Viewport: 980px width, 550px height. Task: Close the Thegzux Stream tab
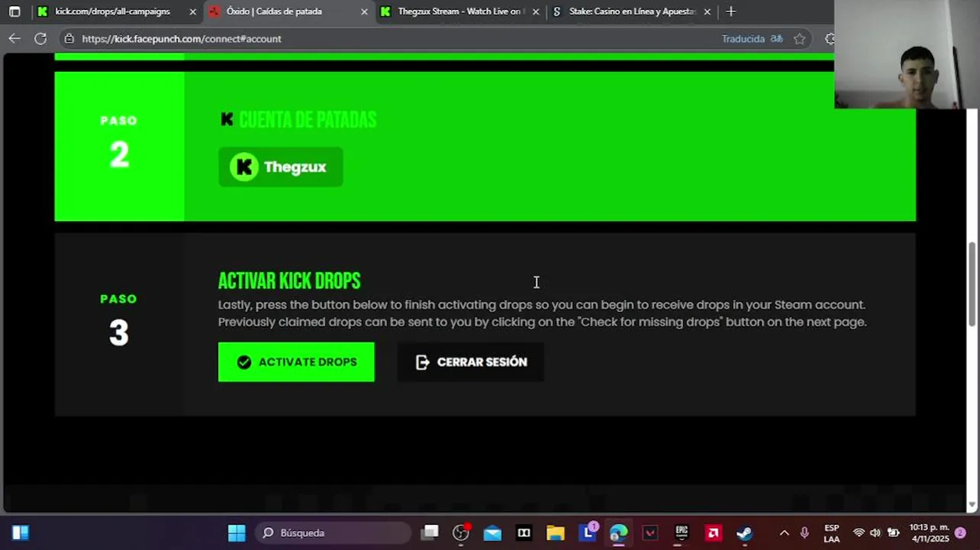click(x=536, y=11)
